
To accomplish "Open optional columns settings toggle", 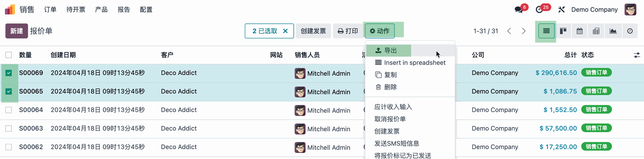I will [x=637, y=55].
